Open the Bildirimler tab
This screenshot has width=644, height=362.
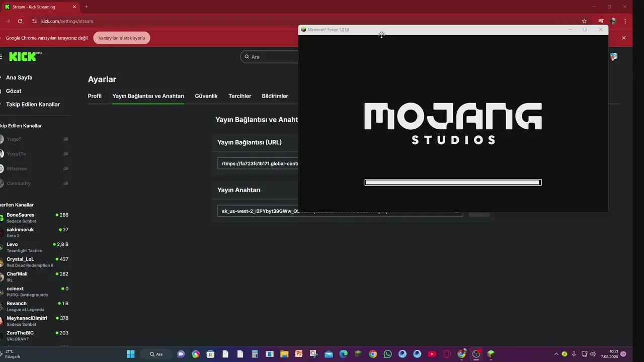tap(275, 96)
